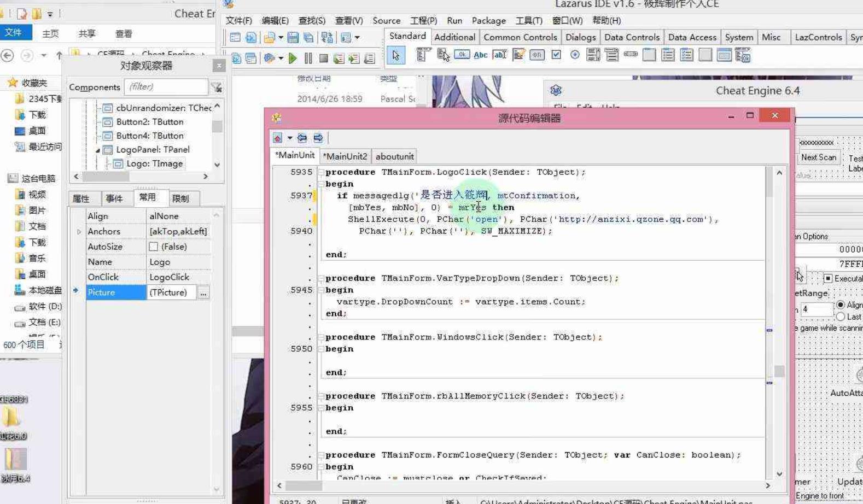Image resolution: width=863 pixels, height=504 pixels.
Task: Click the Save file icon in toolbar
Action: pyautogui.click(x=293, y=38)
